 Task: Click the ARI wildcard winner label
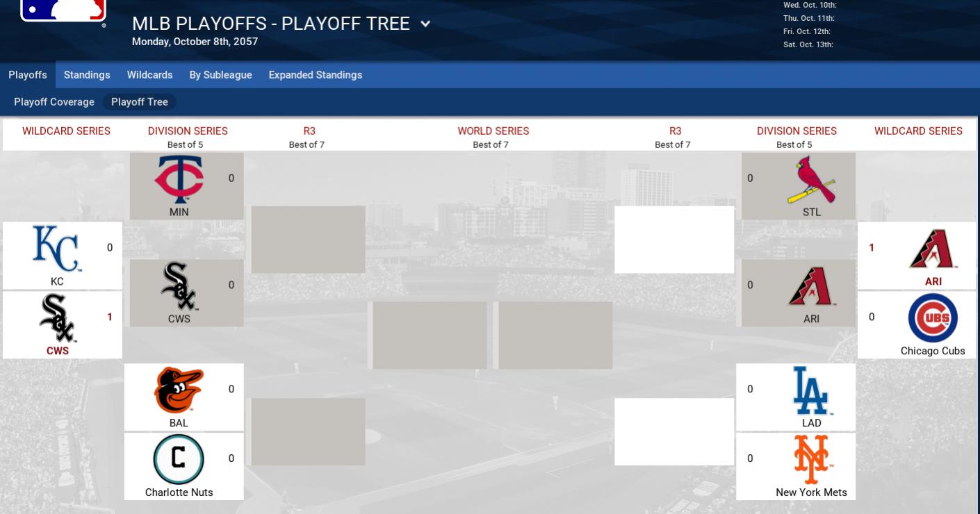(x=933, y=281)
